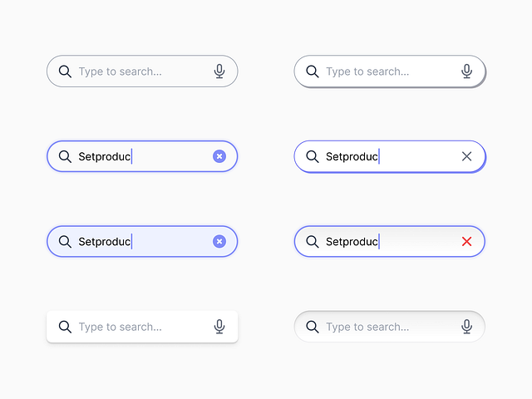Focus the placeholder text in gray gradient pill bar
The image size is (532, 399).
coord(367,327)
